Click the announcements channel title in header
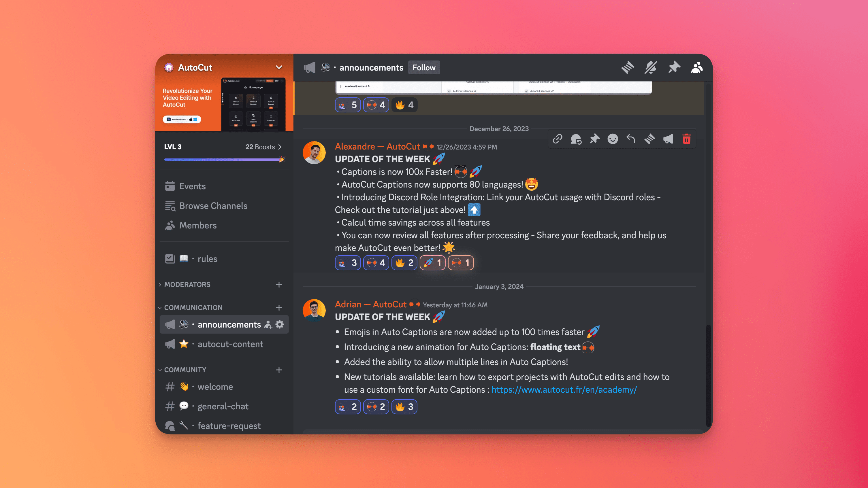Image resolution: width=868 pixels, height=488 pixels. click(x=371, y=68)
